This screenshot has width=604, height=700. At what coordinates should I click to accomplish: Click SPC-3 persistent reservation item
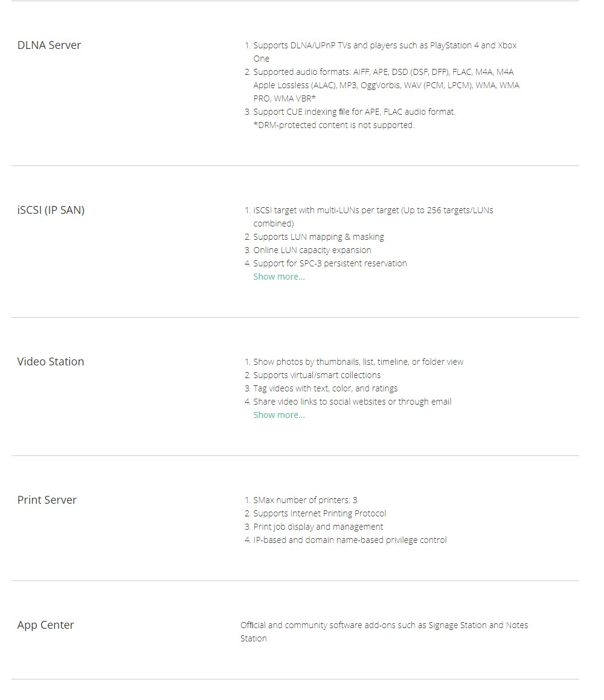[330, 263]
